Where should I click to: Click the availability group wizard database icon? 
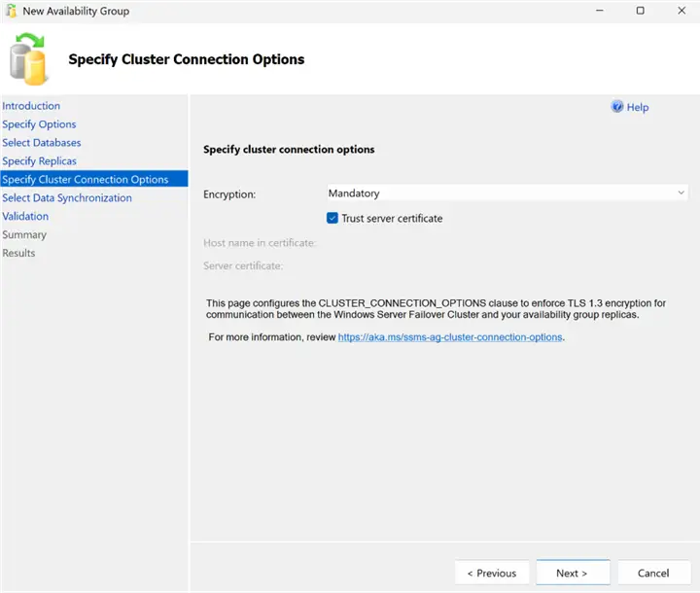(27, 59)
